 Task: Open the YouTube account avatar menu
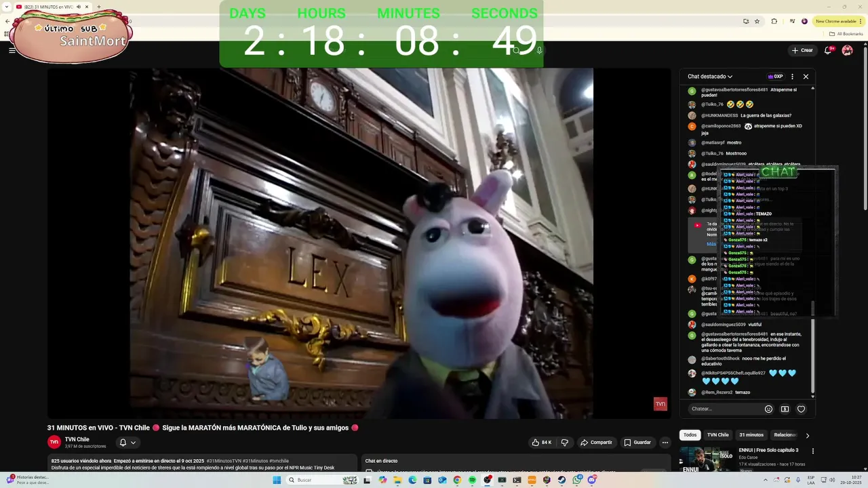point(848,50)
